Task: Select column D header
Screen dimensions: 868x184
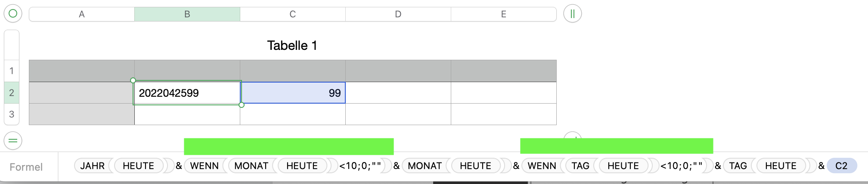Action: tap(398, 14)
